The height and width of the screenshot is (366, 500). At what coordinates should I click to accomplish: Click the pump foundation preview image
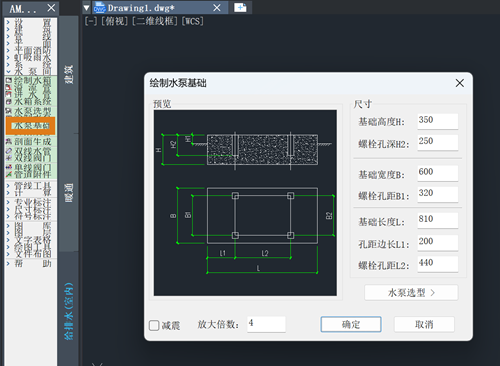(245, 203)
